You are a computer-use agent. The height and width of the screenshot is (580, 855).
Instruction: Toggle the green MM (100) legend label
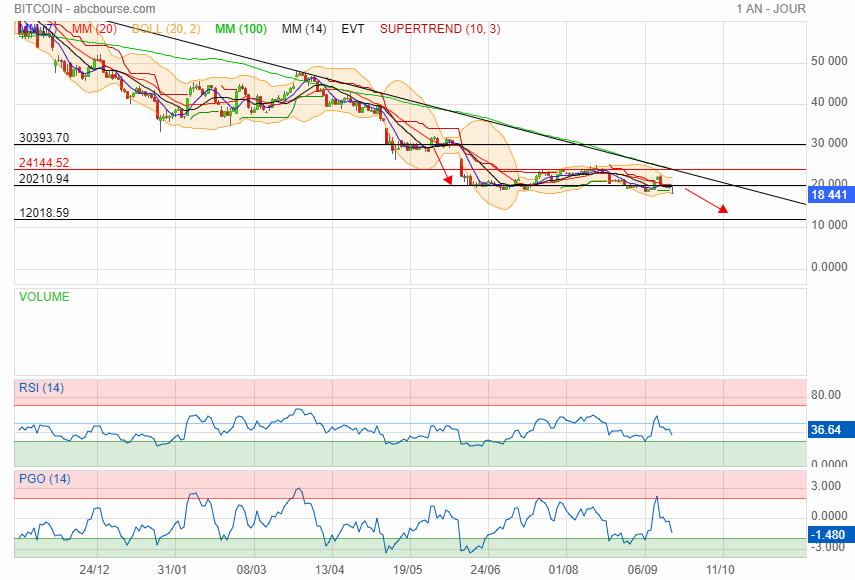pos(237,29)
